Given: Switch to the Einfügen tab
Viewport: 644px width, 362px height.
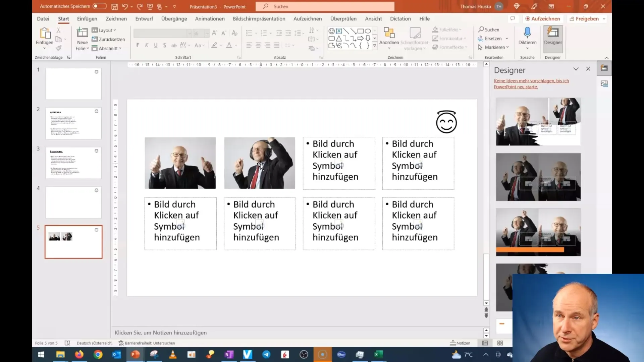Looking at the screenshot, I should tap(87, 19).
